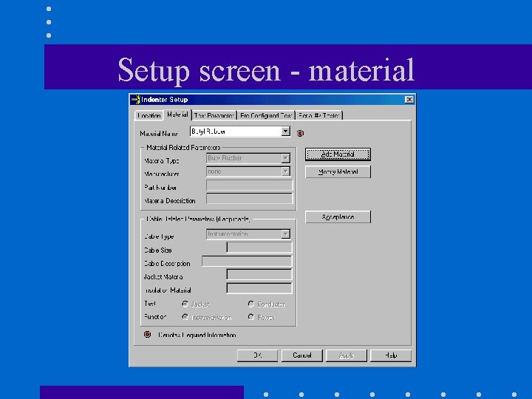Open the last tab after Pre Configured Test
532x399 pixels.
pyautogui.click(x=319, y=115)
